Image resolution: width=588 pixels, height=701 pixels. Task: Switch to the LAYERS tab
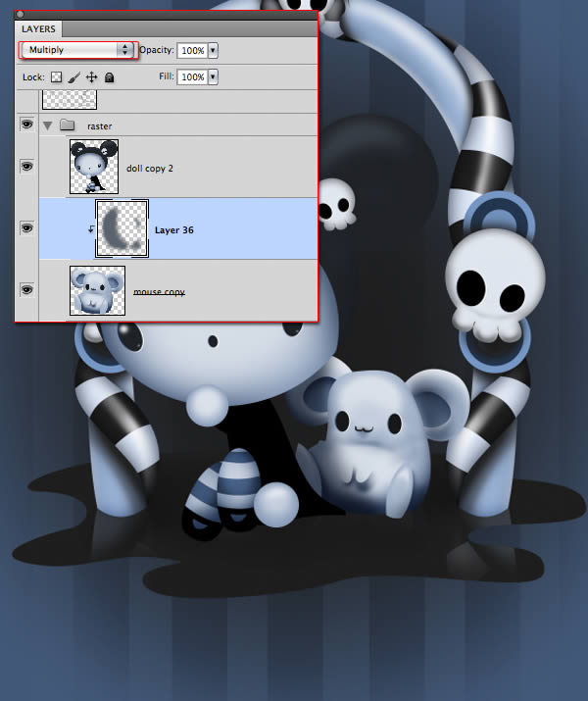point(38,29)
